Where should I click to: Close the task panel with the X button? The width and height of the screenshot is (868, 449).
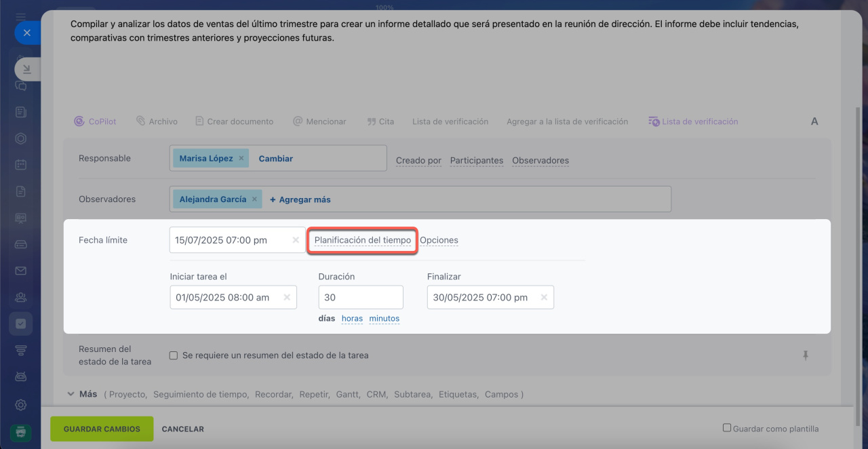[26, 33]
